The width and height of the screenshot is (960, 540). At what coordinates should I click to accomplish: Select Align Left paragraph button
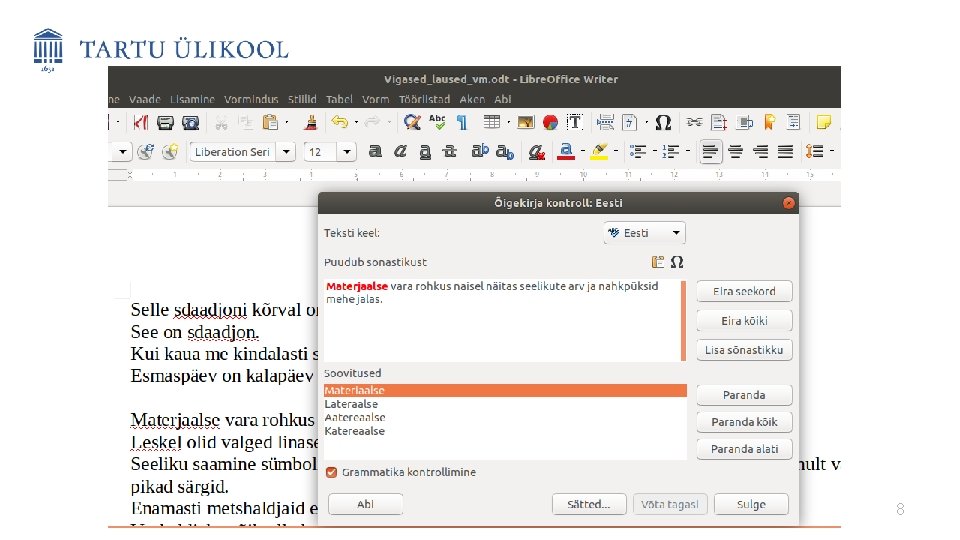pyautogui.click(x=710, y=151)
